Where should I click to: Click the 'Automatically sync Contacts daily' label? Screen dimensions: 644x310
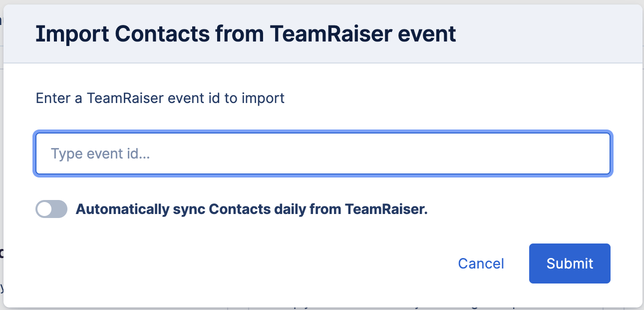pos(252,209)
